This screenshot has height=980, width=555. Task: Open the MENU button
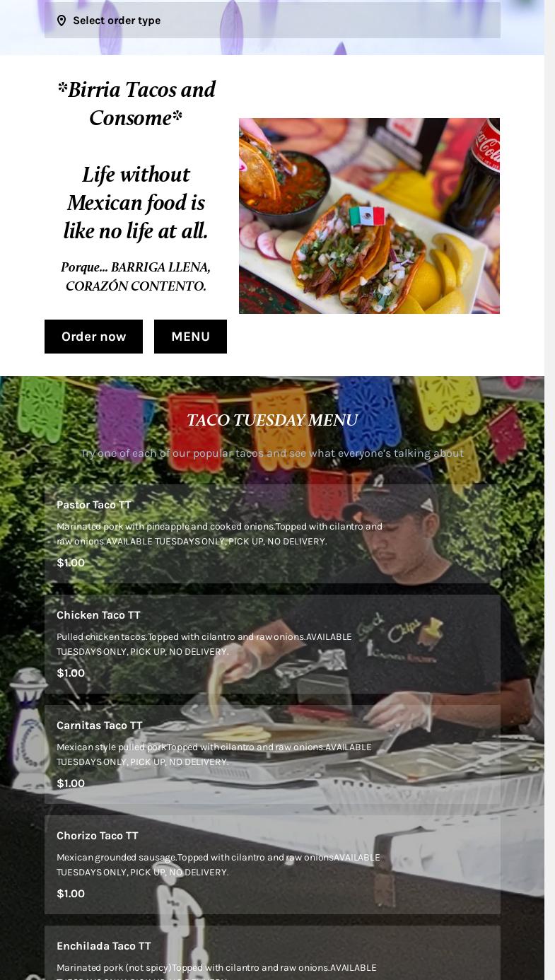click(190, 337)
